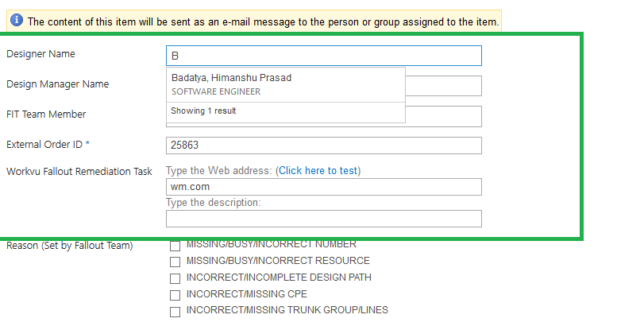Open the 'Click here to test' link
644x330 pixels.
tap(318, 171)
